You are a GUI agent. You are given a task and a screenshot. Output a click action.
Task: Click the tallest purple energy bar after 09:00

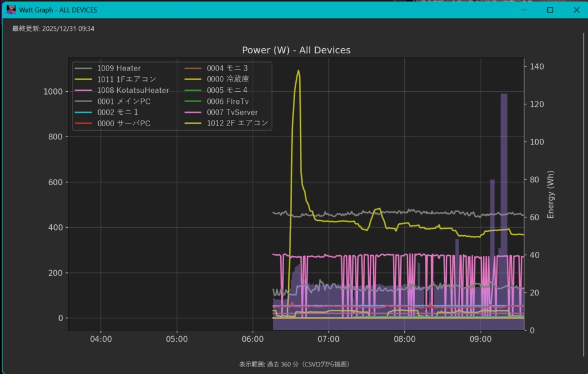[x=504, y=212]
